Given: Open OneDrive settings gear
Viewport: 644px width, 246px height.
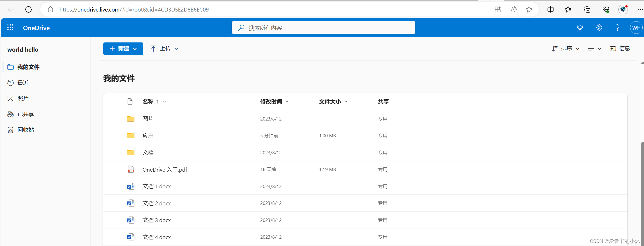Looking at the screenshot, I should pyautogui.click(x=599, y=28).
